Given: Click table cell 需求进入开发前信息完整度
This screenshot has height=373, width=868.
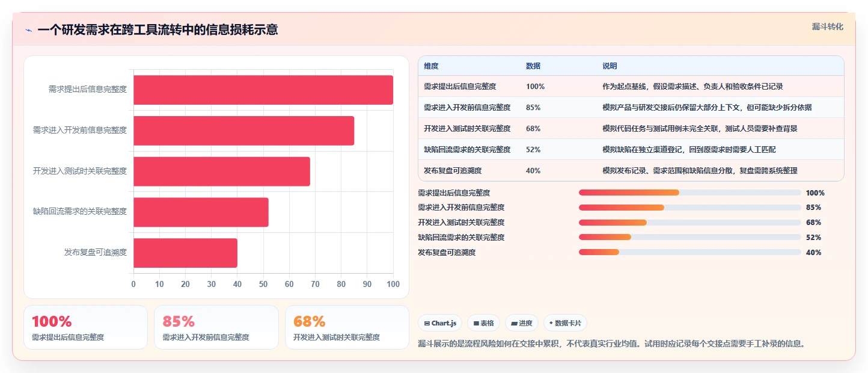Looking at the screenshot, I should pos(467,108).
